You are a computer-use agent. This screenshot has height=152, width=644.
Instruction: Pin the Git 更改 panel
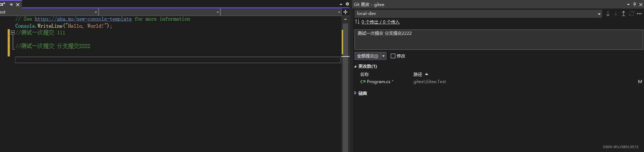point(634,4)
